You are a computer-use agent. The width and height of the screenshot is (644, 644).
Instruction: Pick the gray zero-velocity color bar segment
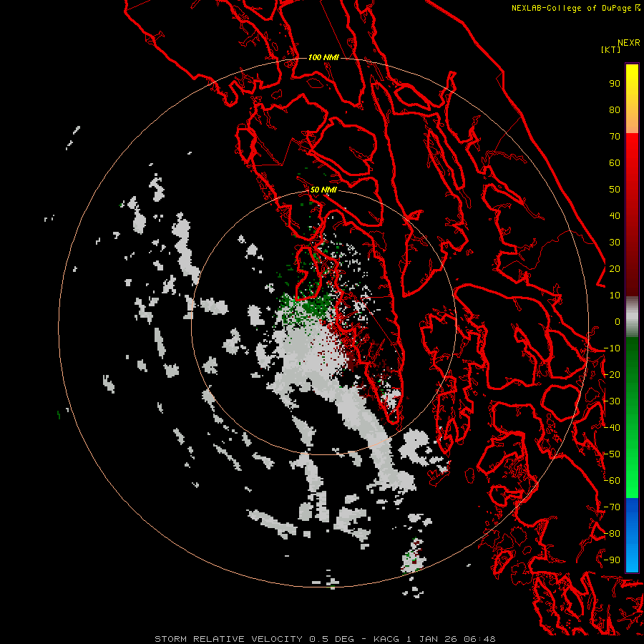(x=632, y=316)
